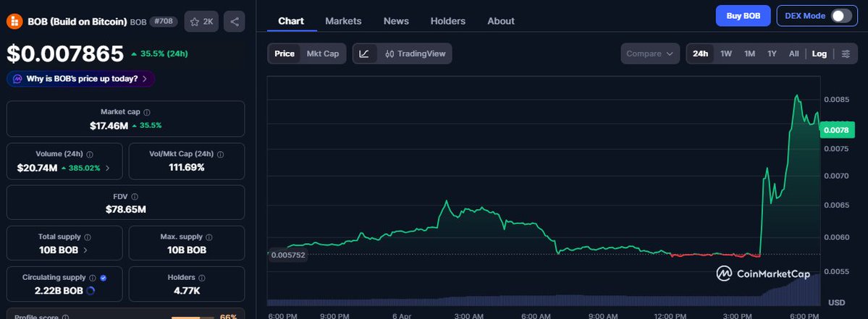Click the 0.0085 y-axis label
The image size is (868, 319).
836,100
